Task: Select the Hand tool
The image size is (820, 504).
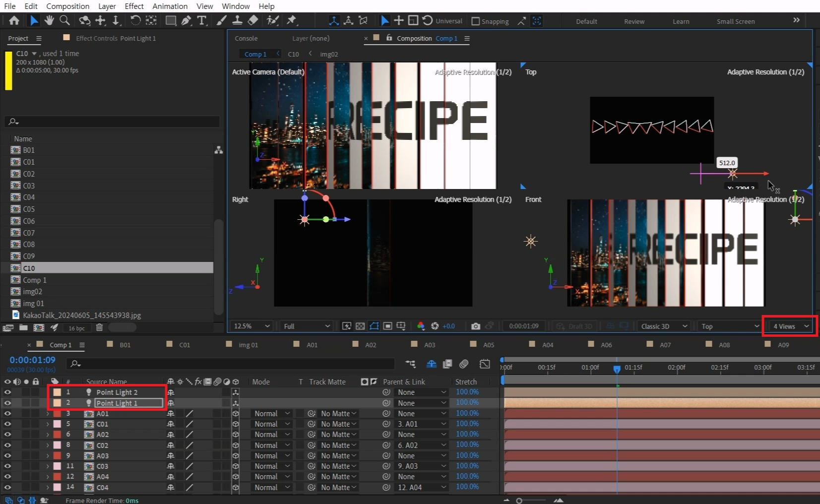Action: click(x=49, y=20)
